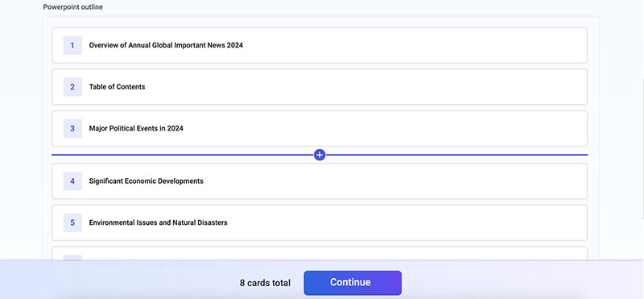Edit the 'Overview of Annual Global Important News 2024' title
Image resolution: width=644 pixels, height=299 pixels.
click(x=166, y=45)
